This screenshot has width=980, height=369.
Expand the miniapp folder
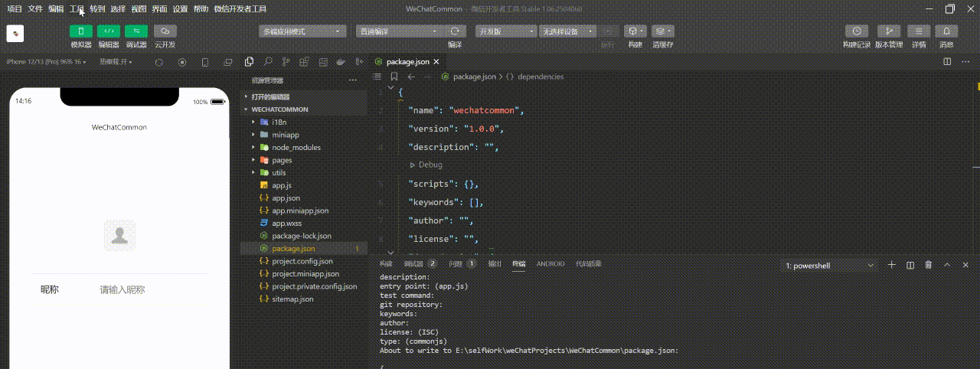click(304, 135)
